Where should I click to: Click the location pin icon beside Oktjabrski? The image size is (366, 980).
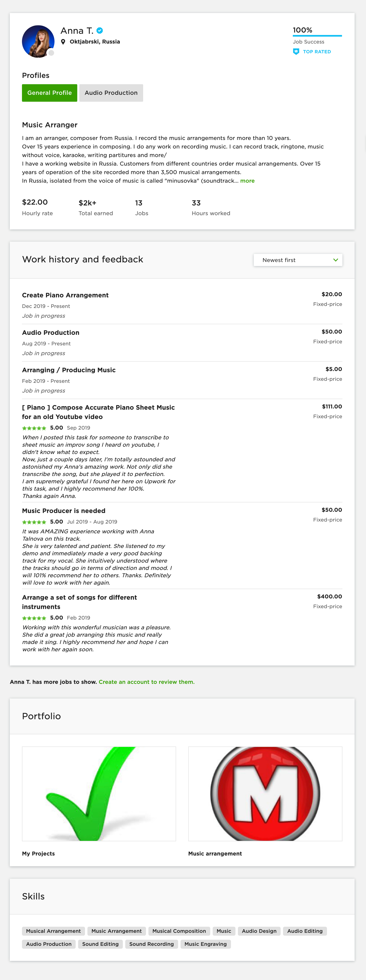(x=63, y=42)
